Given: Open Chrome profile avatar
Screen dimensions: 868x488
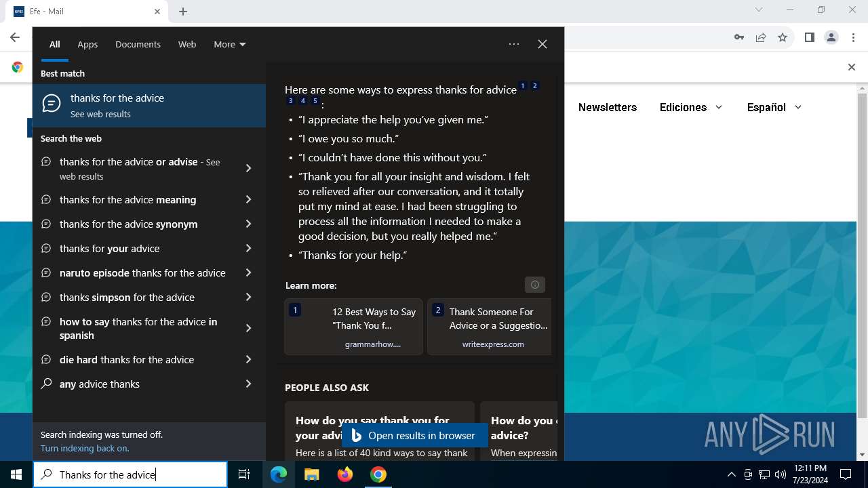Looking at the screenshot, I should coord(831,37).
